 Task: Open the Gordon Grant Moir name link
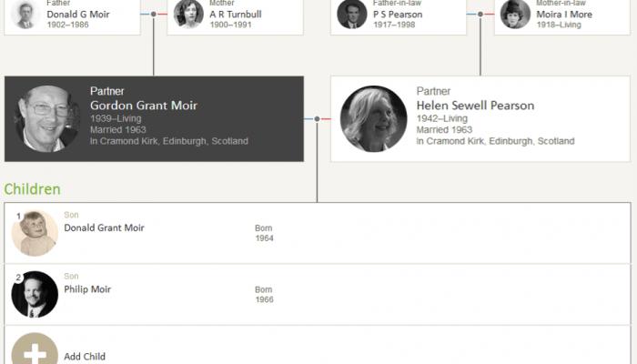click(144, 106)
